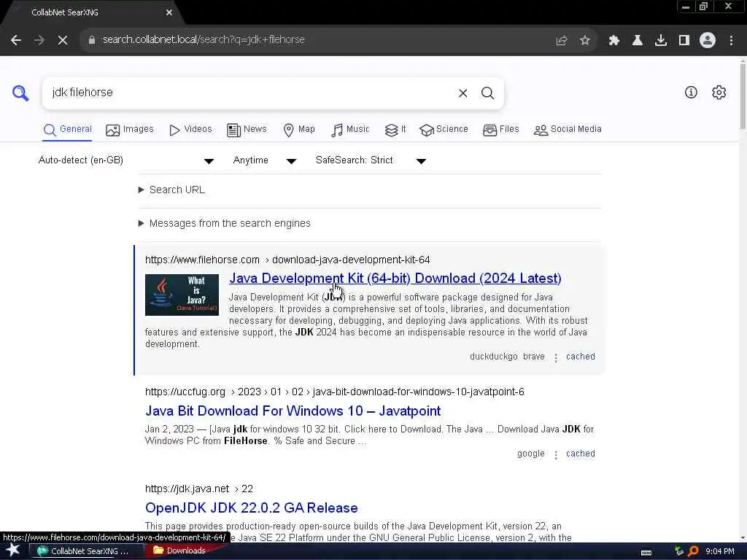Open the extensions puzzle icon
Viewport: 747px width, 560px height.
point(614,40)
